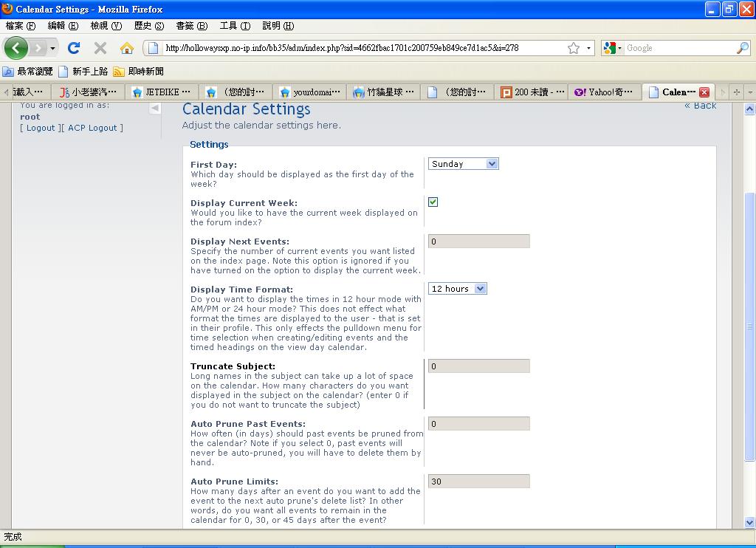Click the Auto Prune Past Events field

point(478,423)
